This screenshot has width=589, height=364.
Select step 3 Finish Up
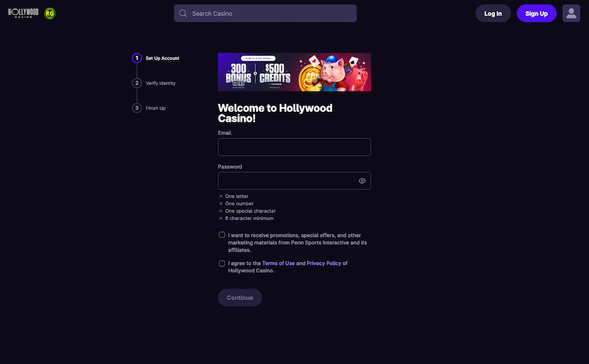[x=149, y=108]
